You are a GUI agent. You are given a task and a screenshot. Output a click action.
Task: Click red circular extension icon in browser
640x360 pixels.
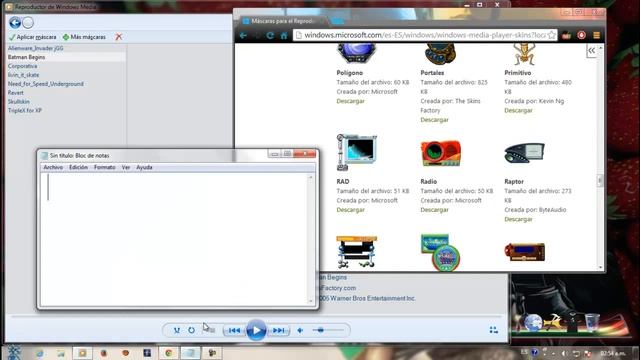(581, 35)
